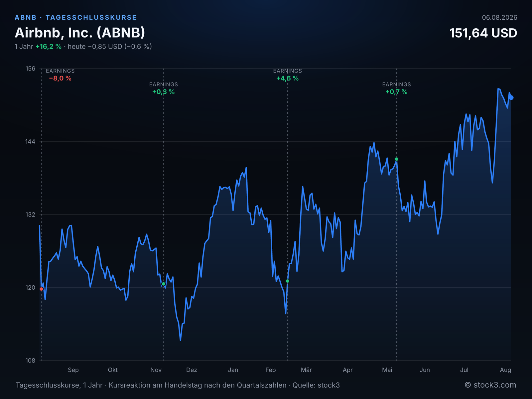The height and width of the screenshot is (399, 532).
Task: Select the date "06.08.2026"
Action: coord(500,18)
